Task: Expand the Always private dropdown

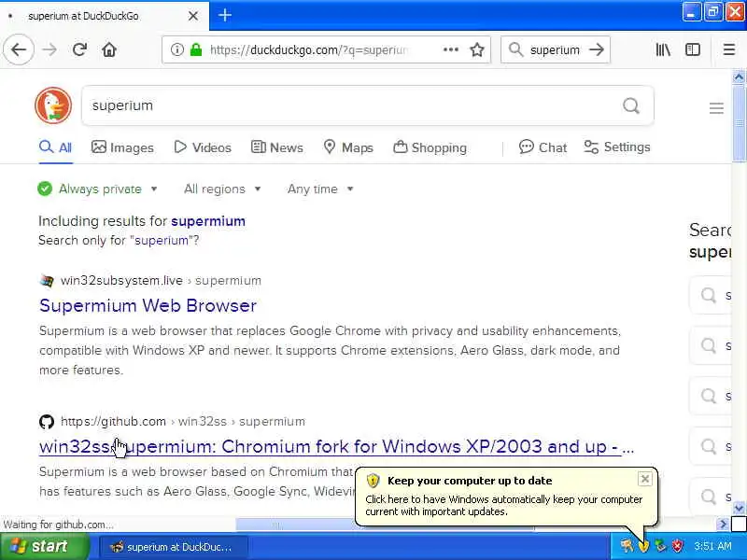Action: click(x=98, y=189)
